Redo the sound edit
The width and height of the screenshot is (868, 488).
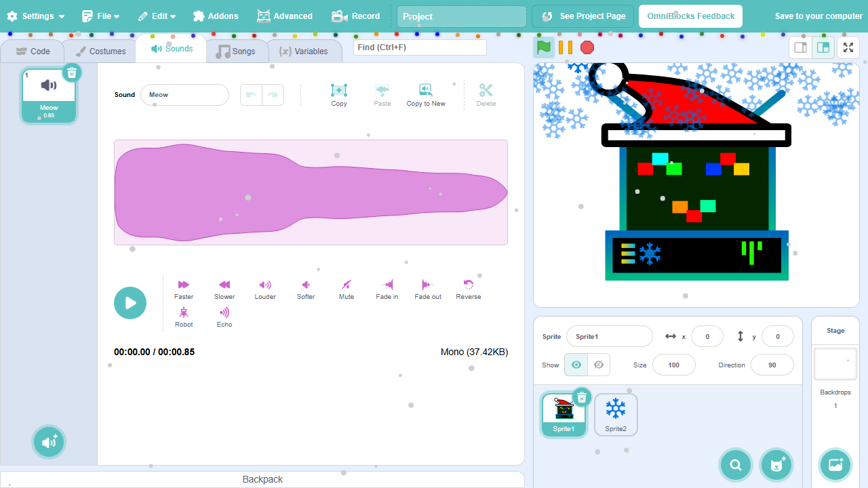tap(272, 95)
